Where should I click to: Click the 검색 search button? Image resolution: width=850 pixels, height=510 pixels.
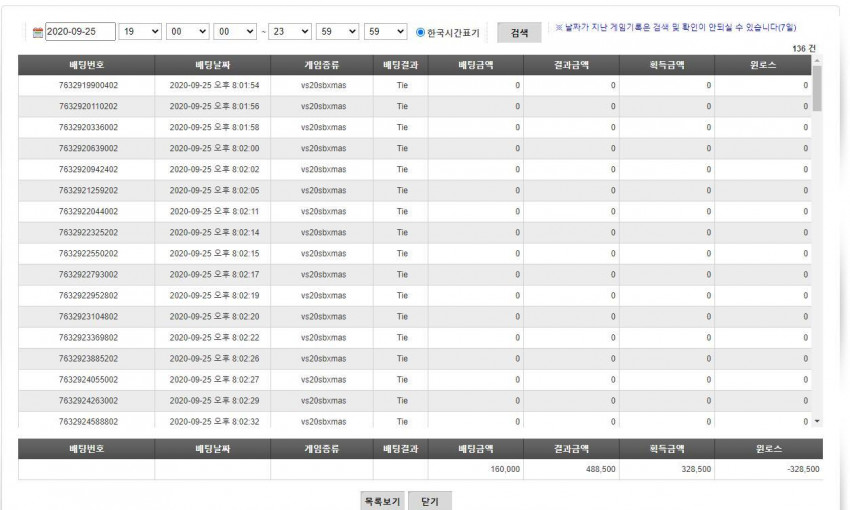pyautogui.click(x=519, y=33)
